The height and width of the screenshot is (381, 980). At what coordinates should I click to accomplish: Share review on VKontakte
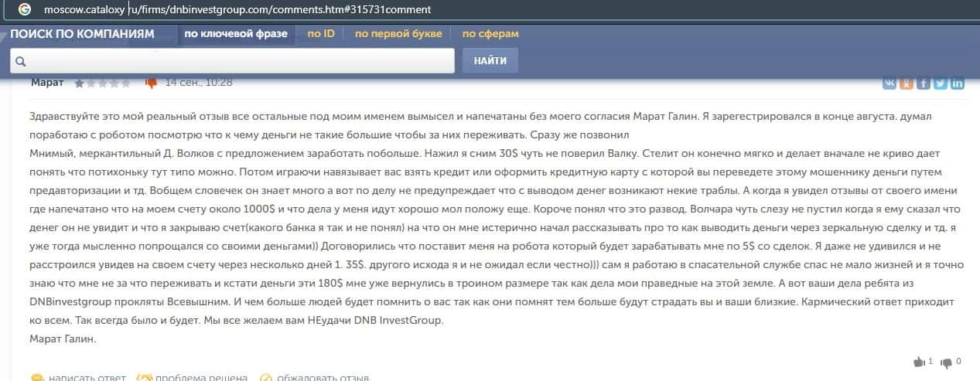pos(890,83)
